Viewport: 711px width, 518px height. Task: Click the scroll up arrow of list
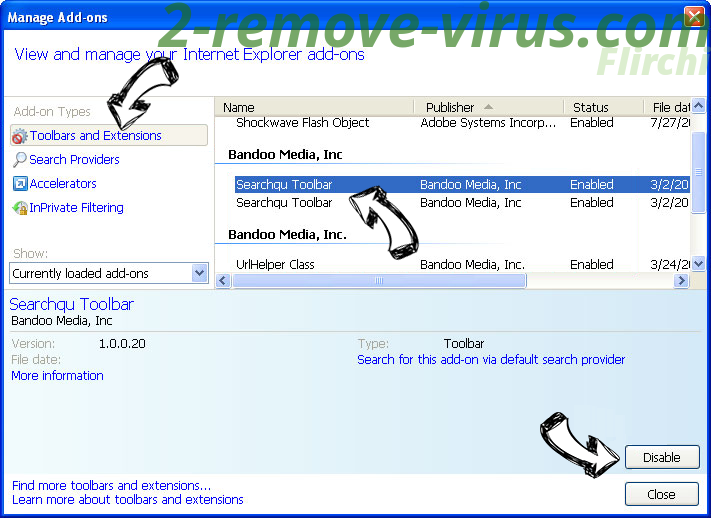coord(698,106)
